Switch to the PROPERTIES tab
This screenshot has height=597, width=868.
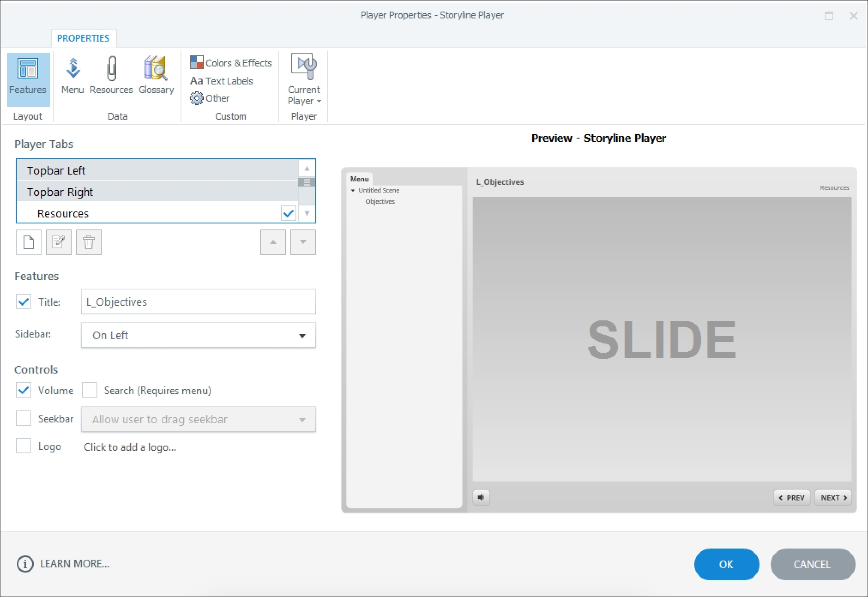pyautogui.click(x=83, y=38)
